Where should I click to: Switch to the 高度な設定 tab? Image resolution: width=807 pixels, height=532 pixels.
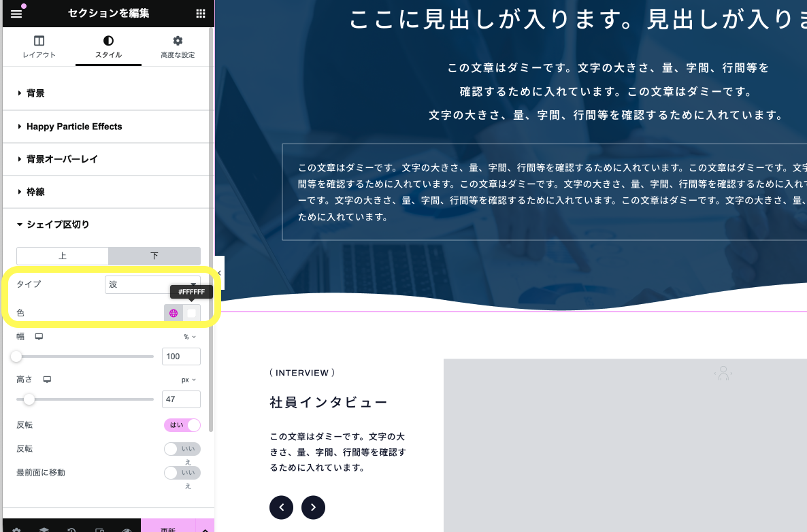point(178,48)
